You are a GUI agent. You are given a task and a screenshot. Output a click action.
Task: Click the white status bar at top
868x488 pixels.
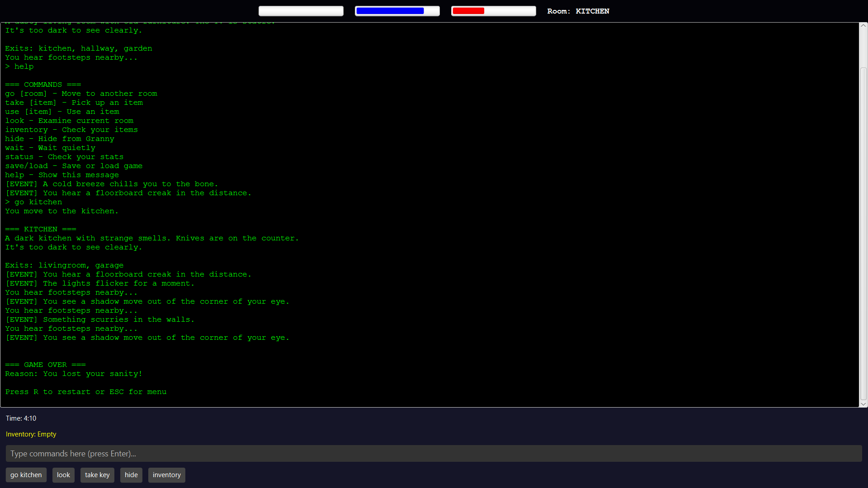coord(301,11)
